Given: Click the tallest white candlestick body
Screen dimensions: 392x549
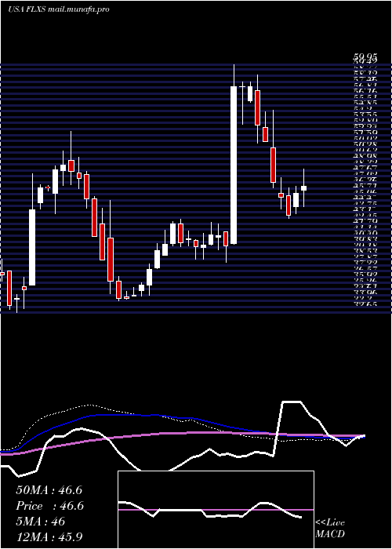Looking at the screenshot, I should [234, 165].
